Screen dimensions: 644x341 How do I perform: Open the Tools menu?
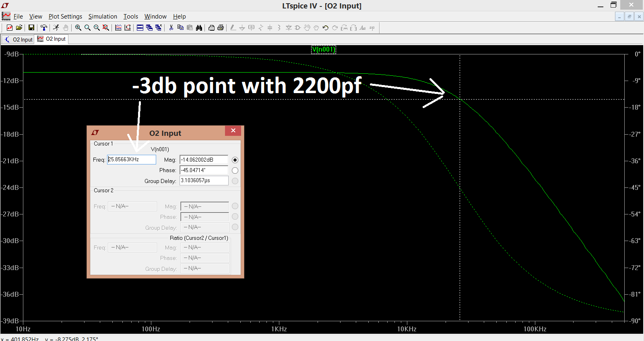pyautogui.click(x=130, y=17)
